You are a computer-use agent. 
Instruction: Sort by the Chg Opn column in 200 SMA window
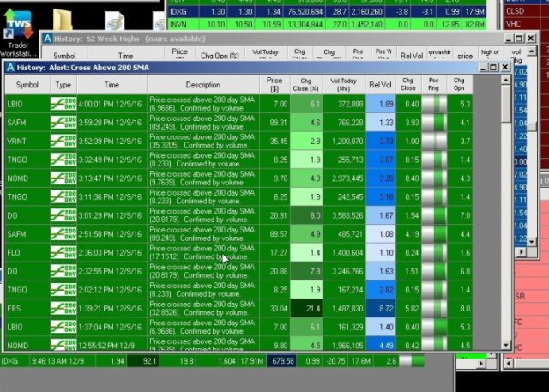(x=460, y=85)
